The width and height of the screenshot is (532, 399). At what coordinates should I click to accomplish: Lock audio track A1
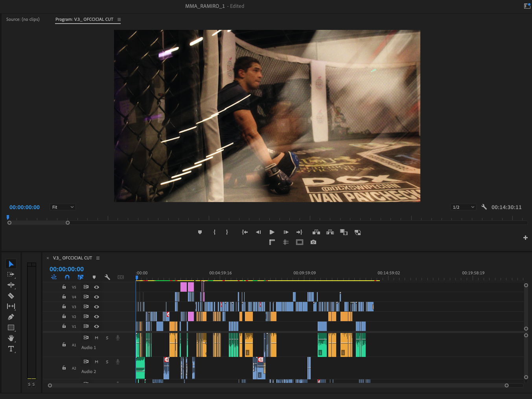coord(64,345)
